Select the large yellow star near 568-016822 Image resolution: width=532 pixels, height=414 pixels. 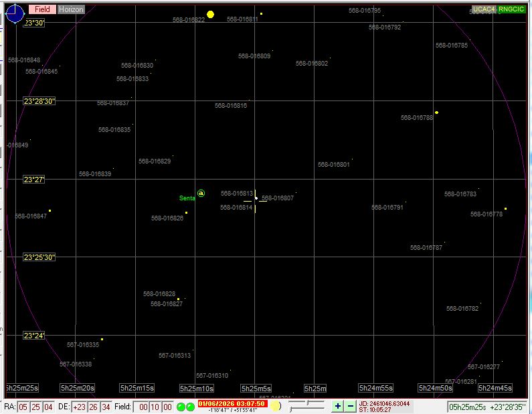pos(210,14)
